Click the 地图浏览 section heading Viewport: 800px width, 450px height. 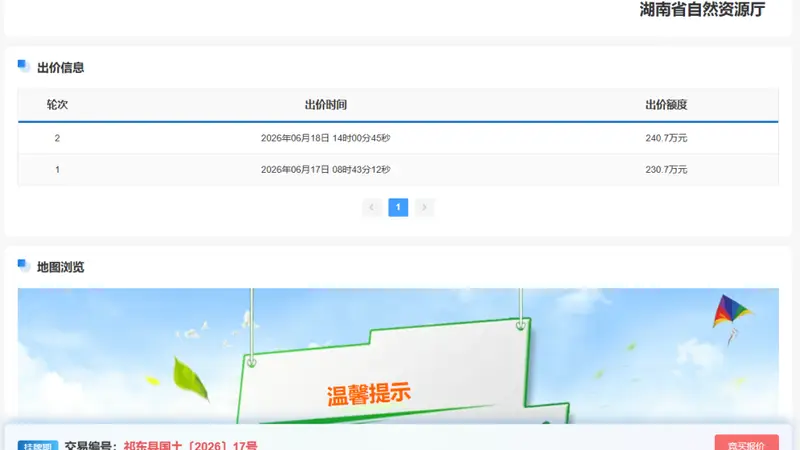coord(60,267)
